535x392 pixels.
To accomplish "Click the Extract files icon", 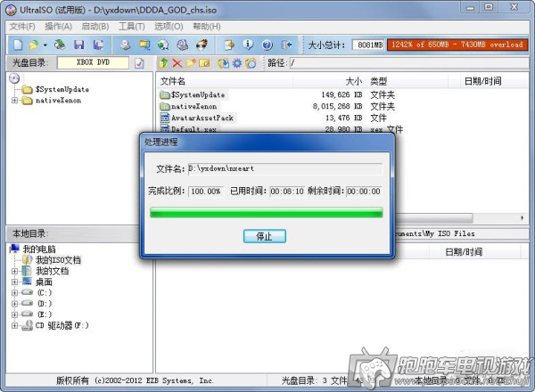I will click(224, 63).
